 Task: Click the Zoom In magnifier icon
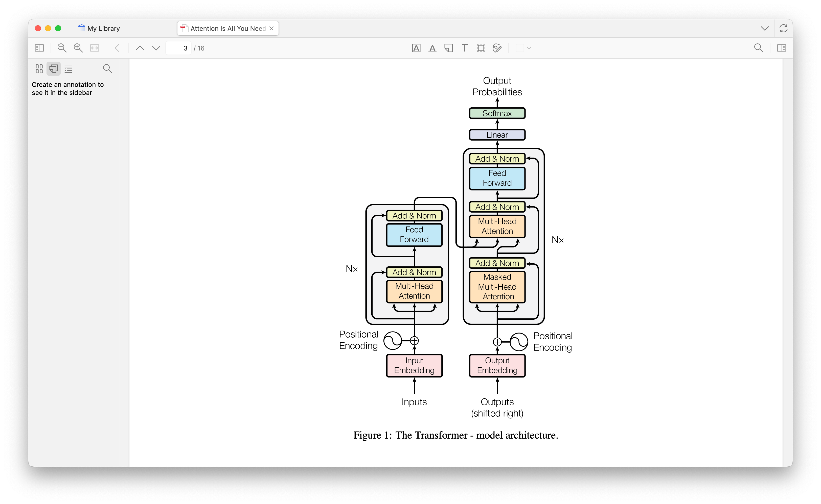(x=78, y=48)
